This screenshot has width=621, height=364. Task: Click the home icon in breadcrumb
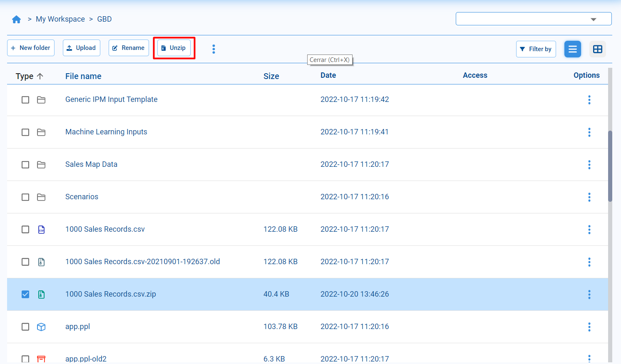pyautogui.click(x=17, y=20)
